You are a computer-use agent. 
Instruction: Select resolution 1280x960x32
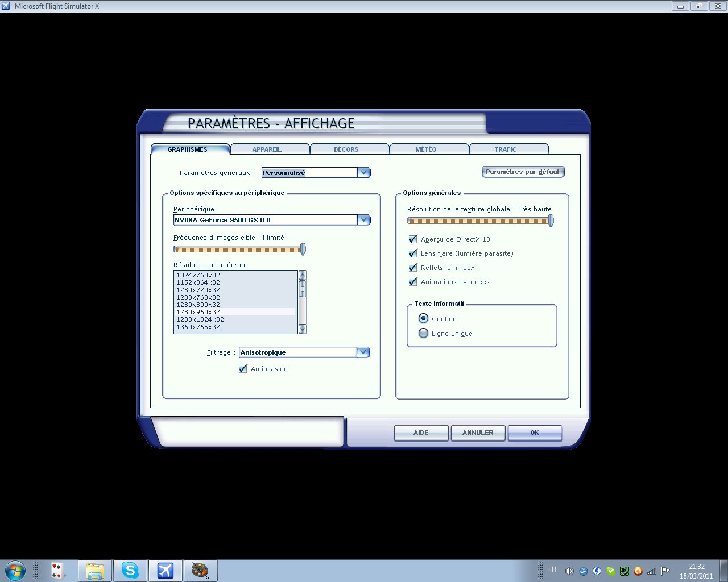point(235,312)
